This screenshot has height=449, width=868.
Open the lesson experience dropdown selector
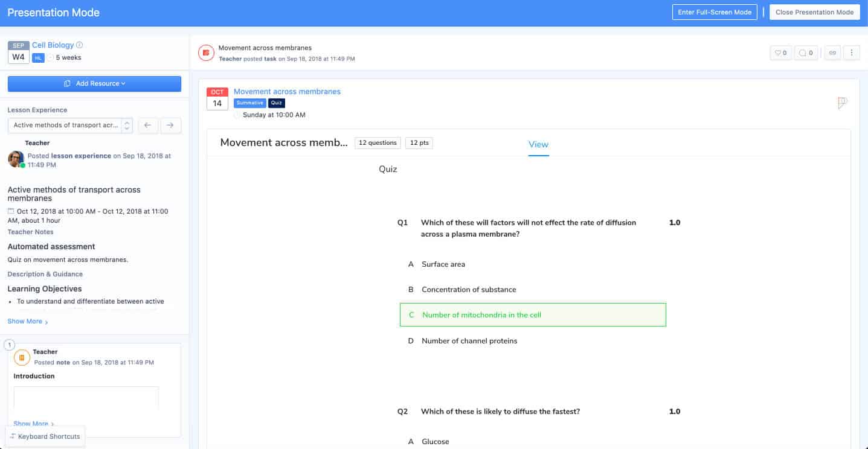(x=70, y=126)
